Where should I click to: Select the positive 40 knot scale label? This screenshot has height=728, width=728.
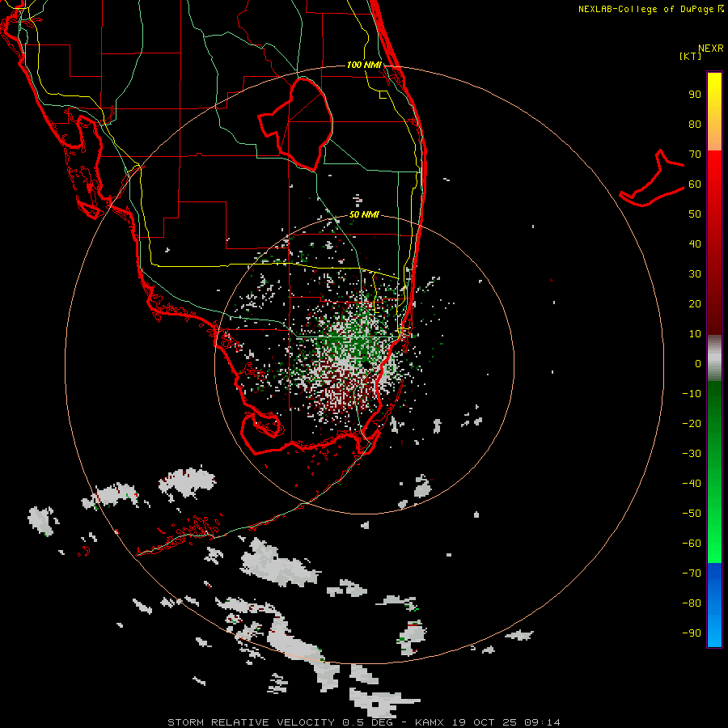click(x=695, y=243)
